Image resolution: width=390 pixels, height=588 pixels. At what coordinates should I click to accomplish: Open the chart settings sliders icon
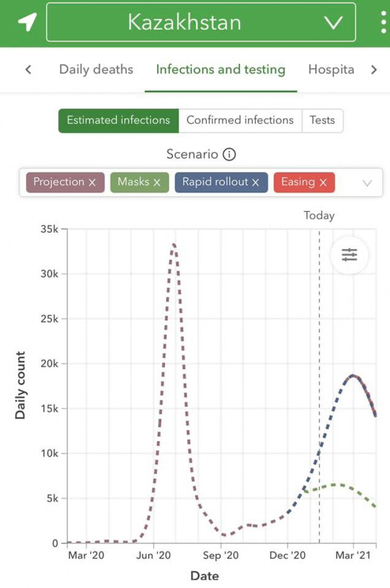coord(349,255)
